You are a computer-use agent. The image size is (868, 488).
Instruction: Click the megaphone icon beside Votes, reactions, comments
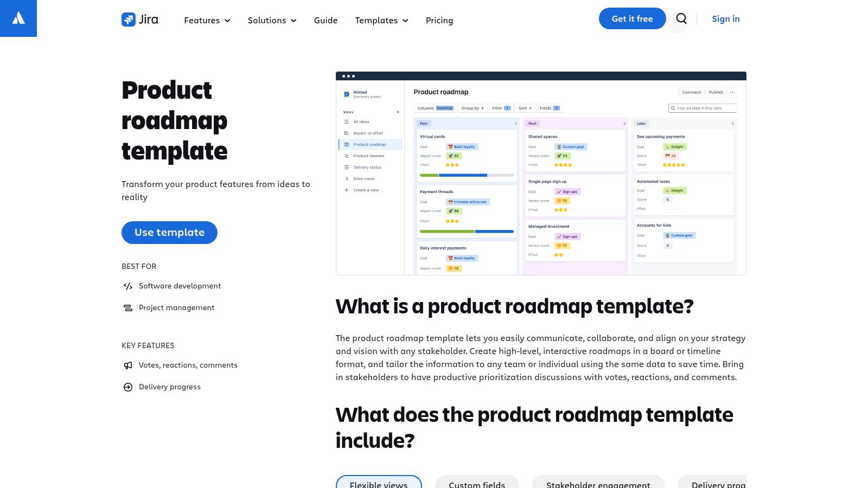tap(127, 365)
